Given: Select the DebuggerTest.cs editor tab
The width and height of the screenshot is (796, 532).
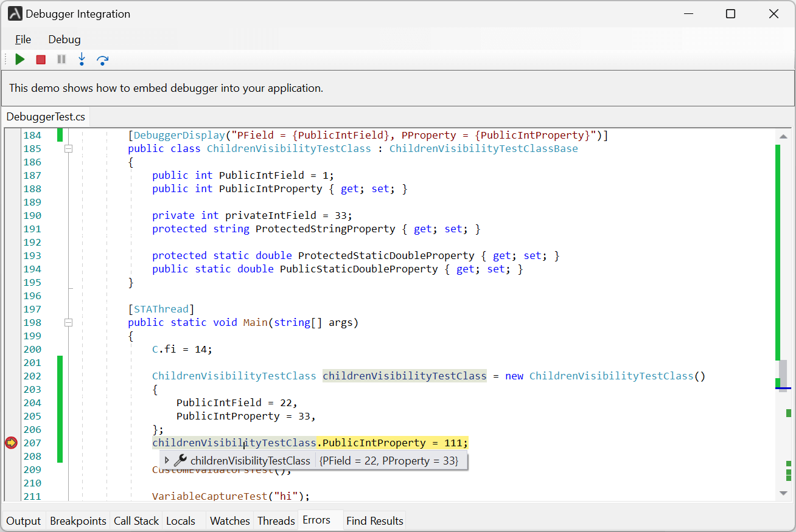Looking at the screenshot, I should pyautogui.click(x=46, y=116).
